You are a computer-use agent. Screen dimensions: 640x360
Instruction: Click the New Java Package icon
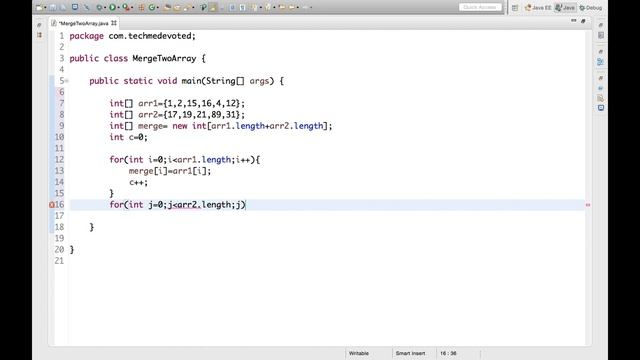141,7
